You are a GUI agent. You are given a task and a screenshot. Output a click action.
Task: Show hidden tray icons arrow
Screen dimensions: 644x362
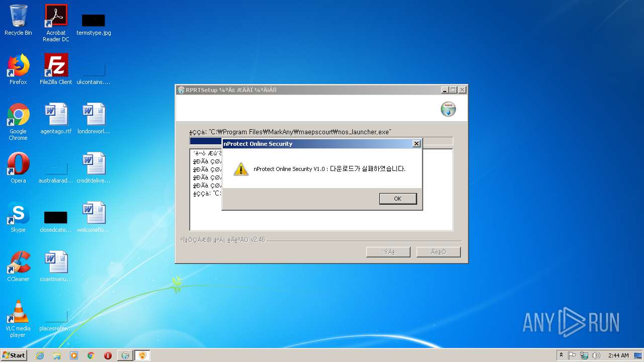pos(561,355)
